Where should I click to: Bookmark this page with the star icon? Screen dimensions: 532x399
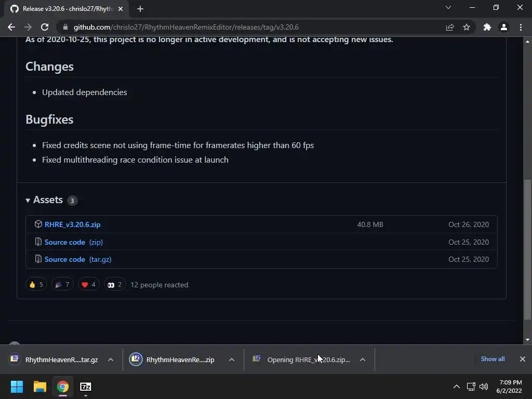coord(467,27)
